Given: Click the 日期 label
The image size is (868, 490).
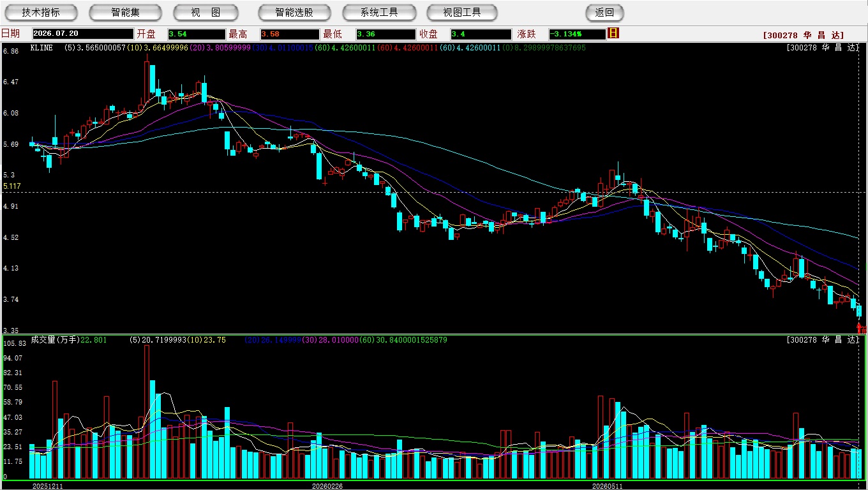Looking at the screenshot, I should coord(11,34).
